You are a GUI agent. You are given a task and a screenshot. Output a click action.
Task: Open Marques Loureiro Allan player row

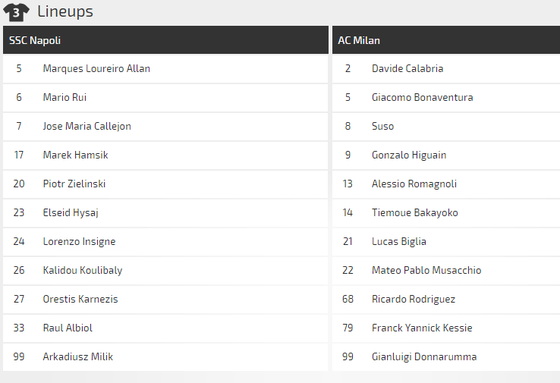pyautogui.click(x=166, y=69)
